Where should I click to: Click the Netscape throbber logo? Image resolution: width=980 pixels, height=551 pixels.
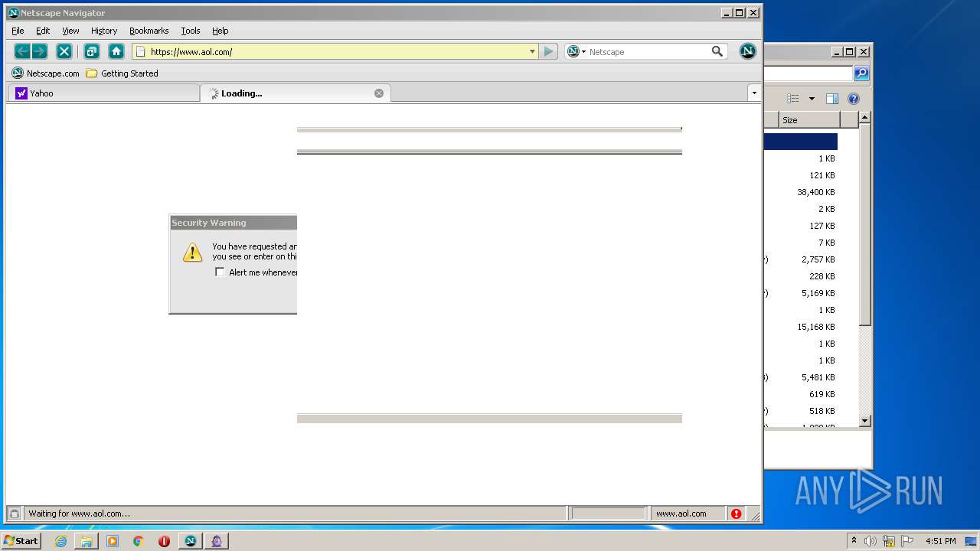[x=748, y=51]
